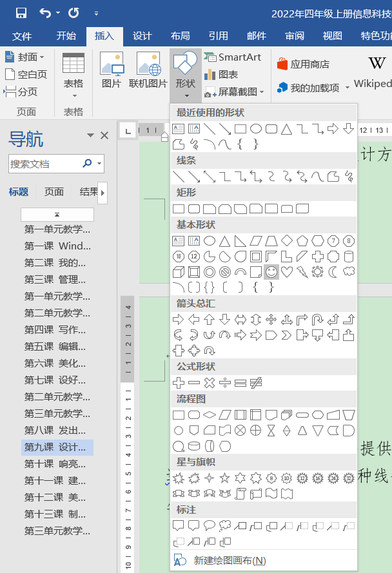Switch to the 开始 tab
Screen dimensions: 392x573
coord(66,36)
